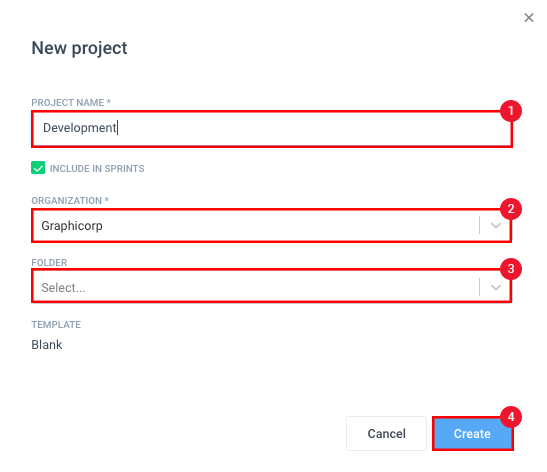
Task: Uncheck the Include in Sprints checkbox
Action: pos(38,168)
